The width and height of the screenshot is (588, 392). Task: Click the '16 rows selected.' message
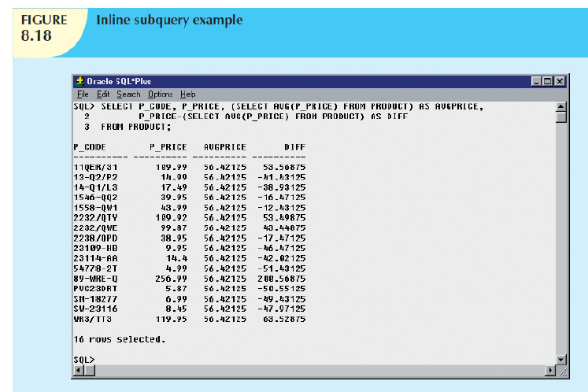pos(119,339)
